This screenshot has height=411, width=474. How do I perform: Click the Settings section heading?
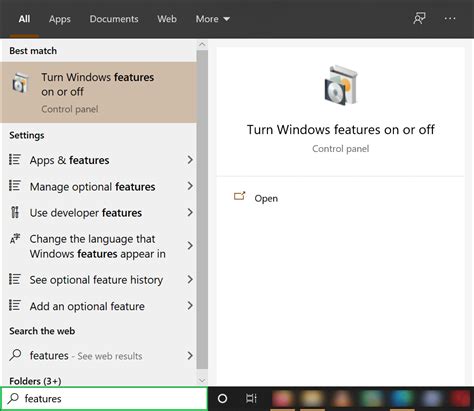(x=27, y=135)
